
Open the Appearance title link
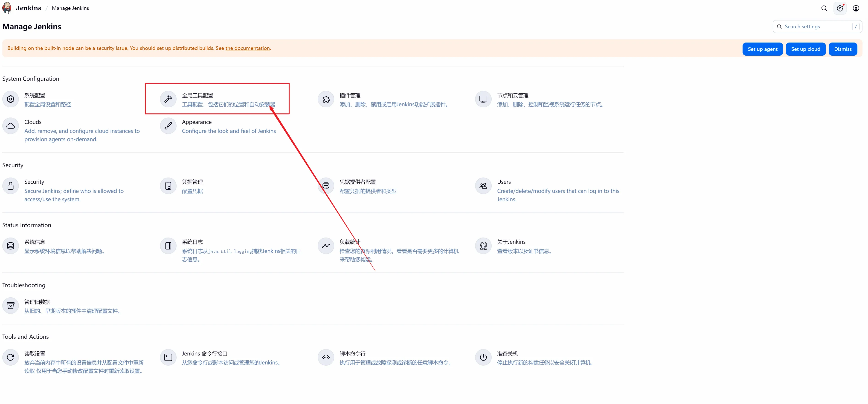point(197,122)
